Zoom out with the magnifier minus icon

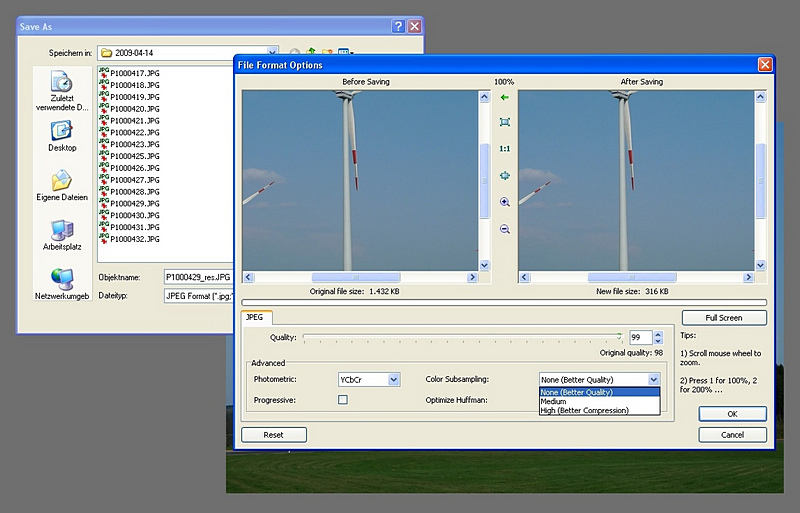coord(505,229)
